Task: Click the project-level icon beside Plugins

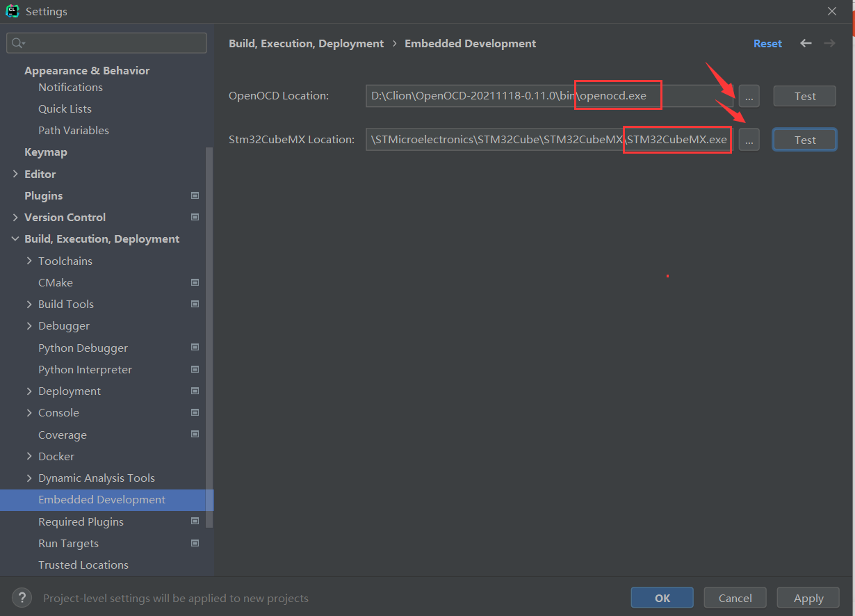Action: click(195, 196)
